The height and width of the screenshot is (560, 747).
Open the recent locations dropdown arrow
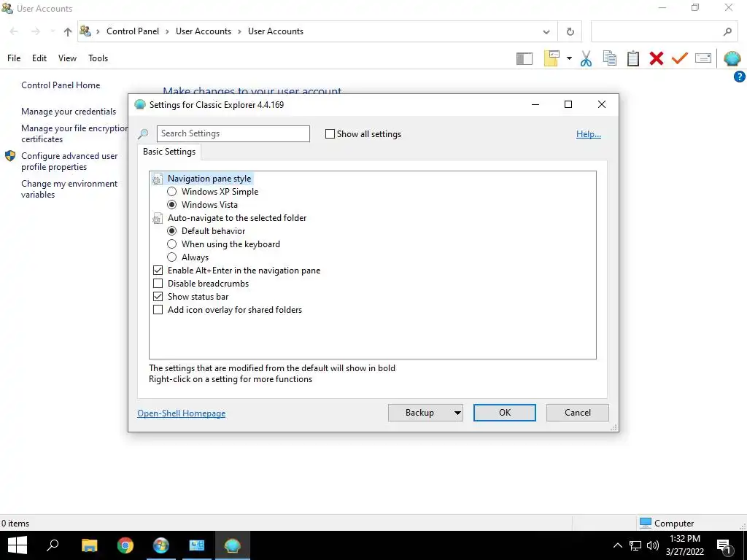52,32
